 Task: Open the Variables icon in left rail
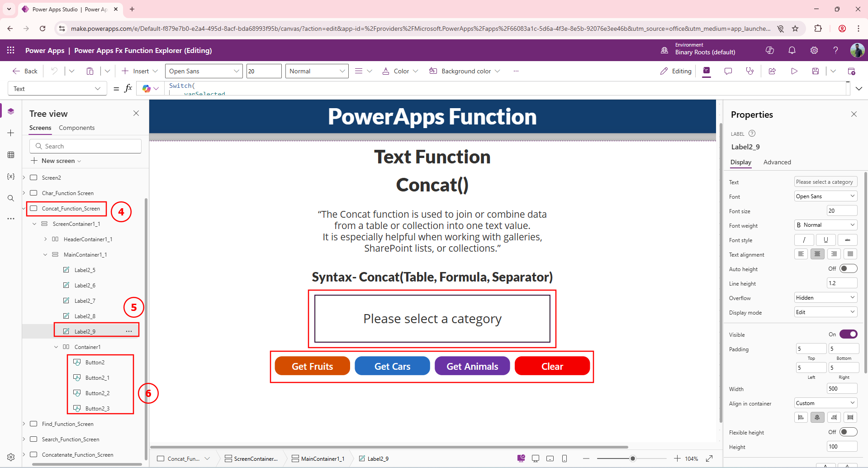pyautogui.click(x=11, y=176)
